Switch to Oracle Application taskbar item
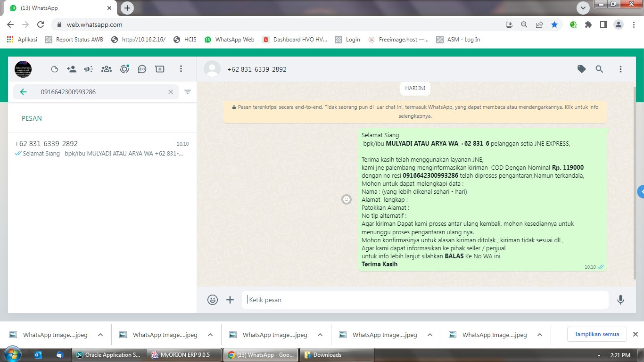The width and height of the screenshot is (644, 362). point(108,355)
